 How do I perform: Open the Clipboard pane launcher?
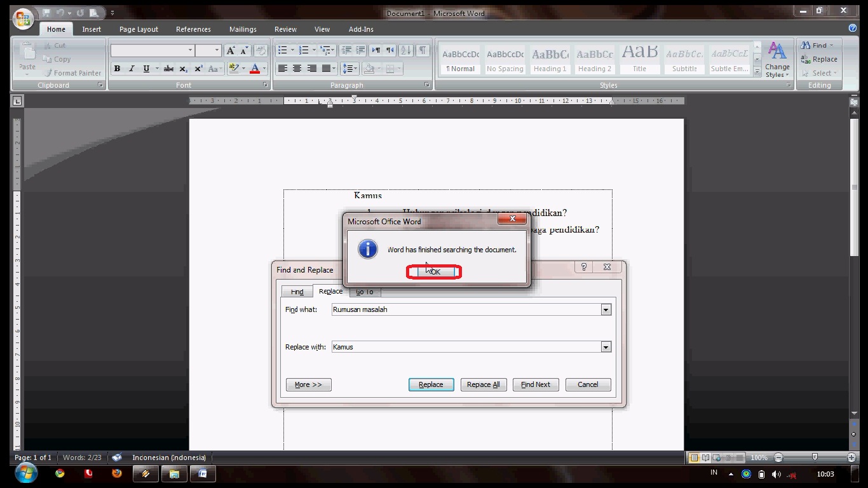click(x=100, y=85)
